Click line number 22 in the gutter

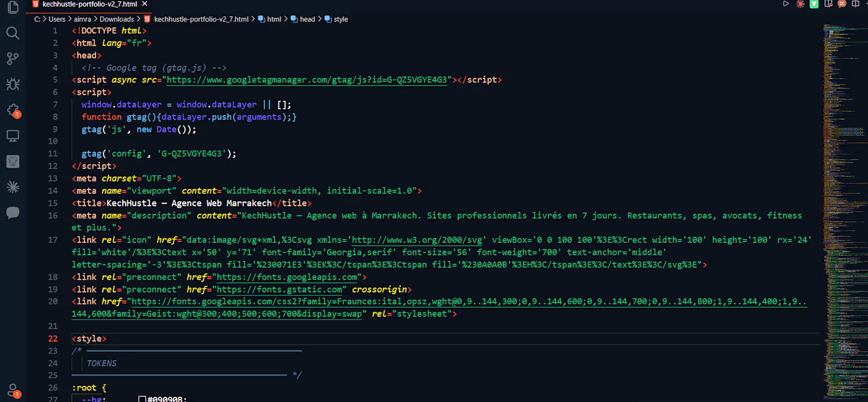[x=53, y=339]
